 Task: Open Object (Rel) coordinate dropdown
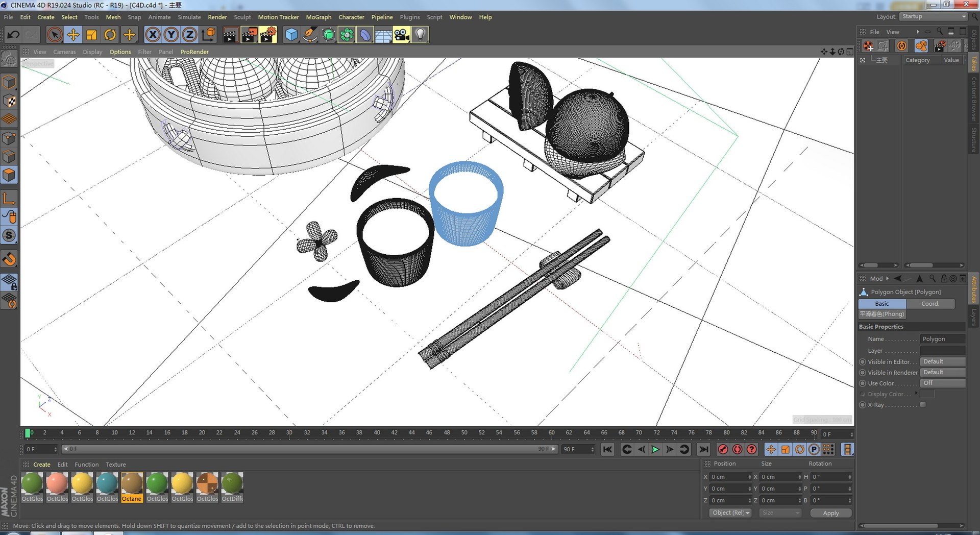click(730, 513)
